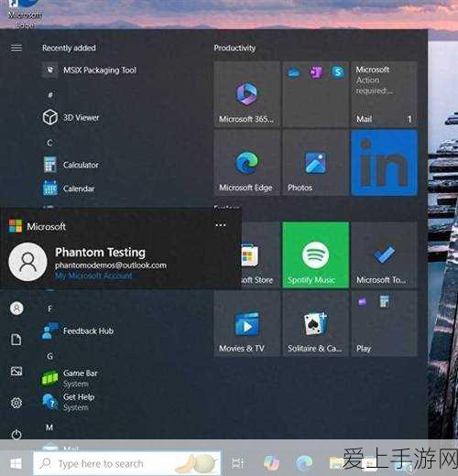458x476 pixels.
Task: Open 3D Viewer app
Action: 71,117
